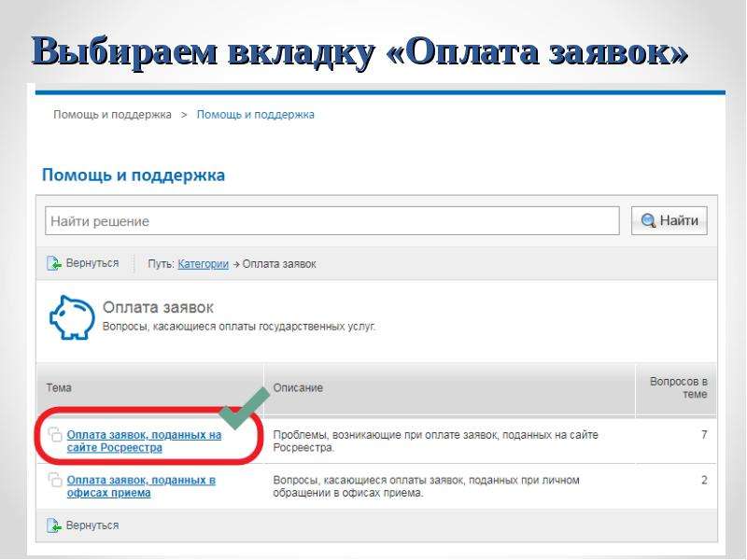Click the 'Оплата заявок' category heading
The width and height of the screenshot is (747, 560).
click(158, 307)
